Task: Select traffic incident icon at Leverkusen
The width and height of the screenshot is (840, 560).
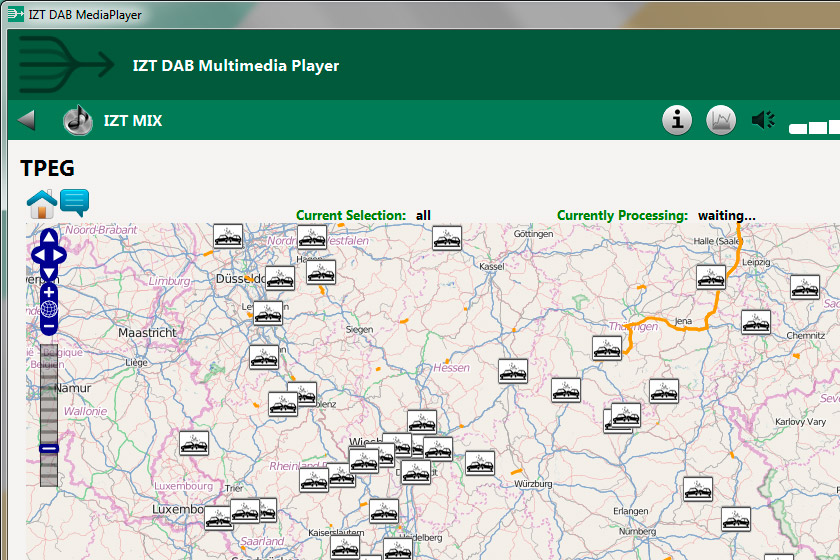Action: coord(268,314)
